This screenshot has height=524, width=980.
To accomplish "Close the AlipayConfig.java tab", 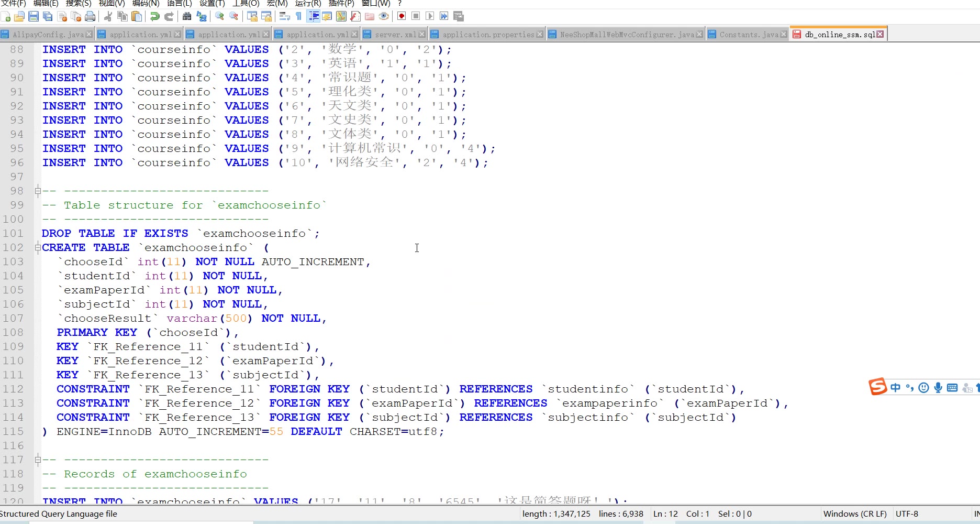I will (89, 34).
